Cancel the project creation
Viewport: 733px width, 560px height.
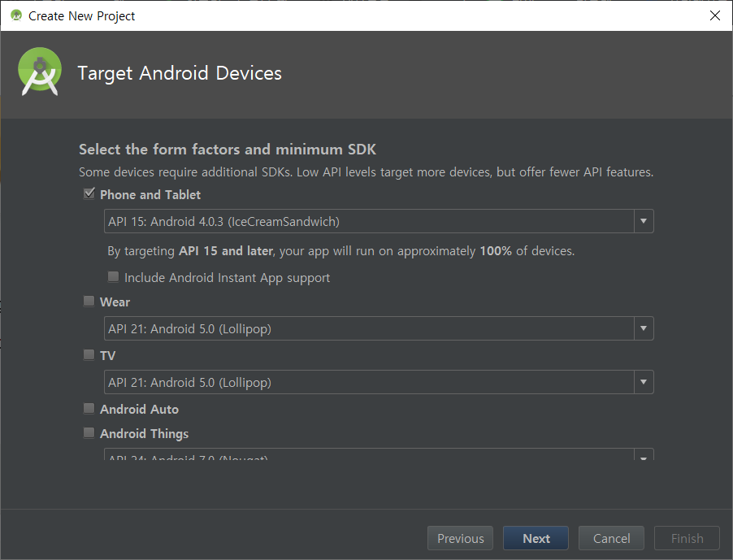tap(611, 539)
